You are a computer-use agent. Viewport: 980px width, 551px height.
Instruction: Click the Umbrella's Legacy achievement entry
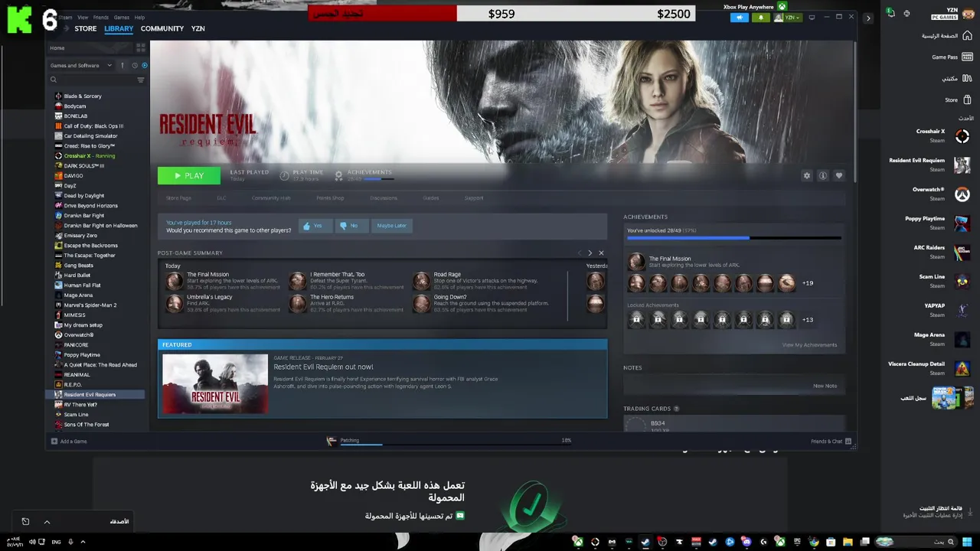(x=222, y=303)
